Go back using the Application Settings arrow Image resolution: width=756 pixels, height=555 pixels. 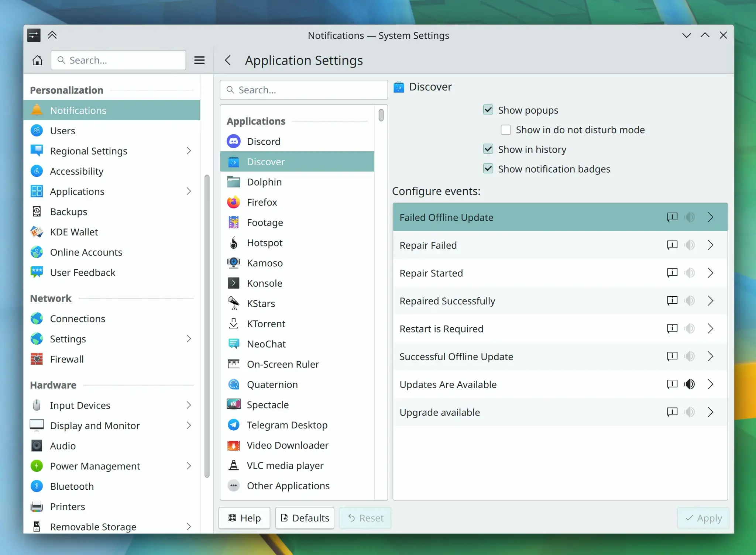pos(228,60)
